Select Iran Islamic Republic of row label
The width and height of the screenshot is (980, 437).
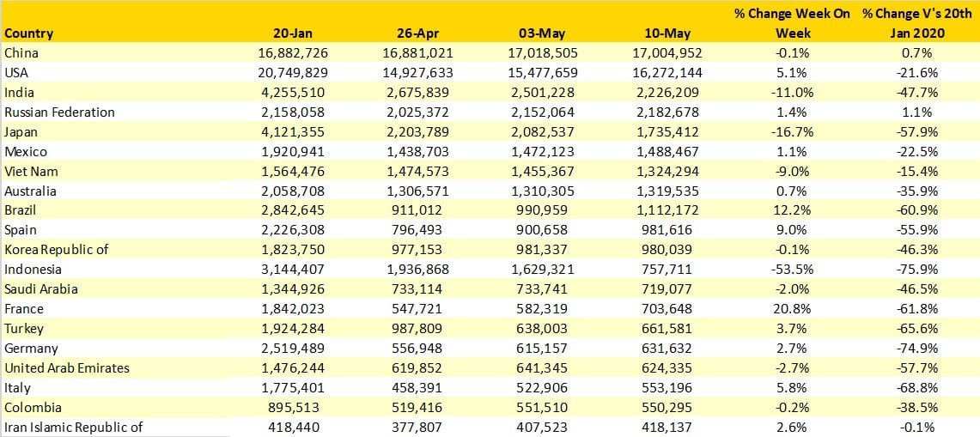point(73,427)
